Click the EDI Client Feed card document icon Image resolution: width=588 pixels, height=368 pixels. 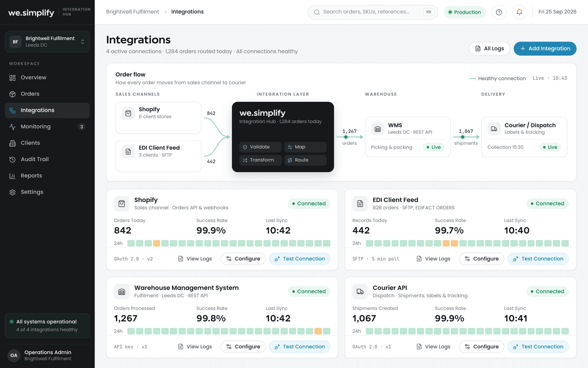360,204
